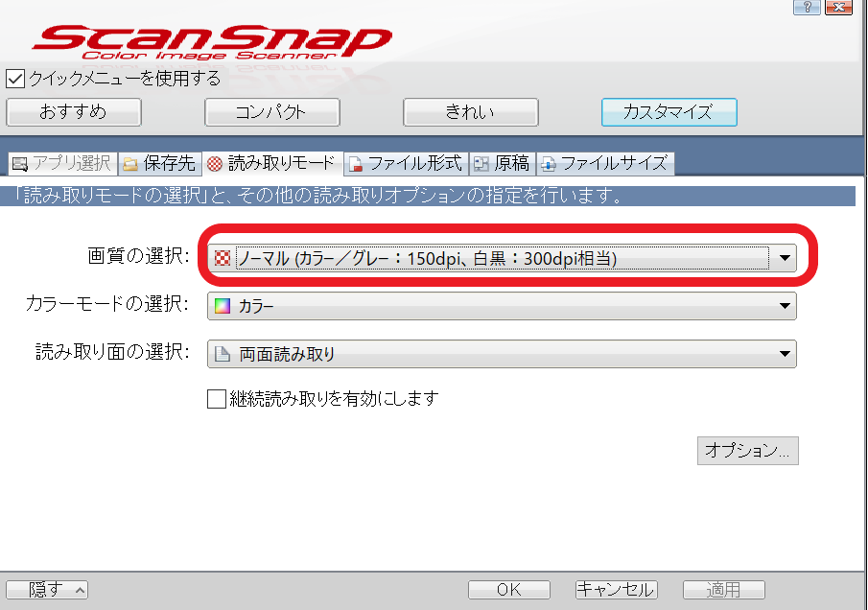This screenshot has width=868, height=610.
Task: Click the 適用 button
Action: point(724,590)
